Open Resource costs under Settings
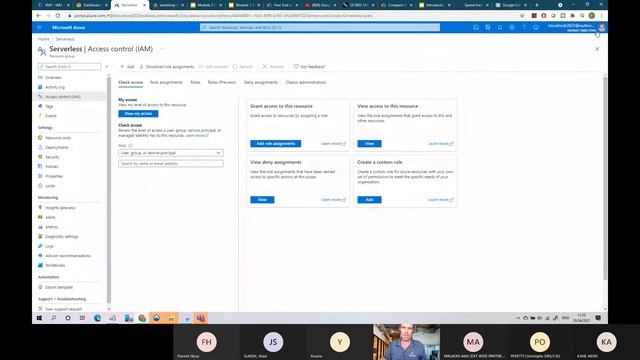 [58, 138]
